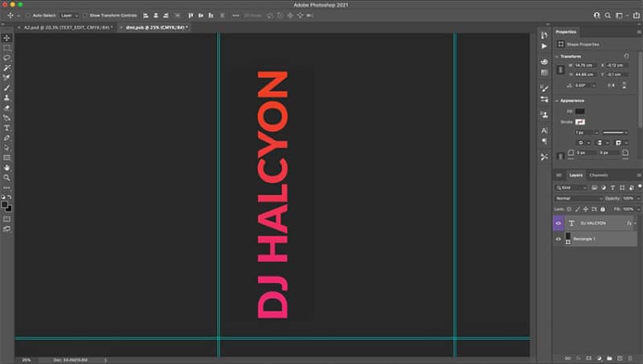This screenshot has height=364, width=643.
Task: Open the Fill color swatch
Action: [580, 111]
